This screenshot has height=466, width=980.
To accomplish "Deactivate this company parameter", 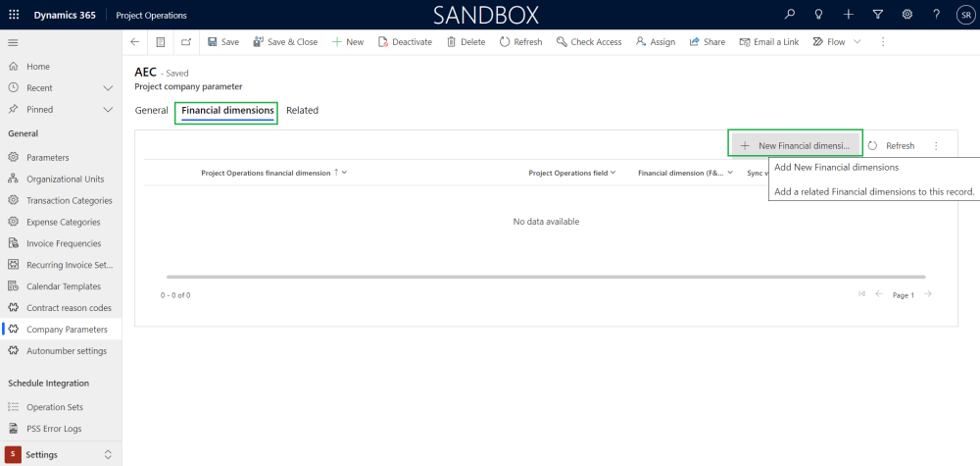I will (x=405, y=42).
